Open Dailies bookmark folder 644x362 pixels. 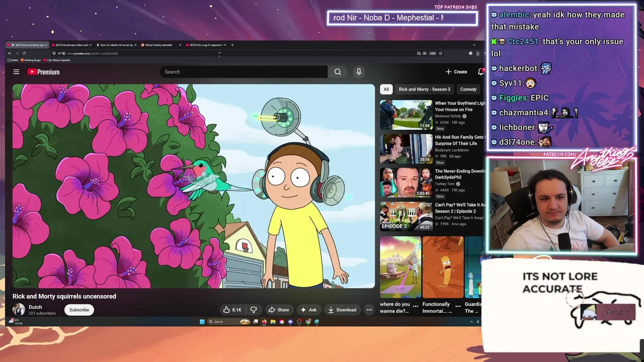13,60
